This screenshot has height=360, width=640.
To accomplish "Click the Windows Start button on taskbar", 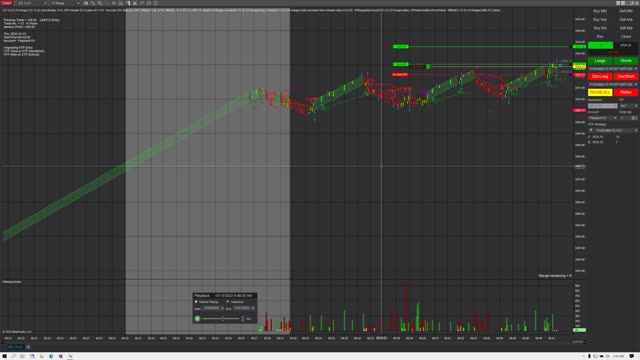I will [x=4, y=356].
